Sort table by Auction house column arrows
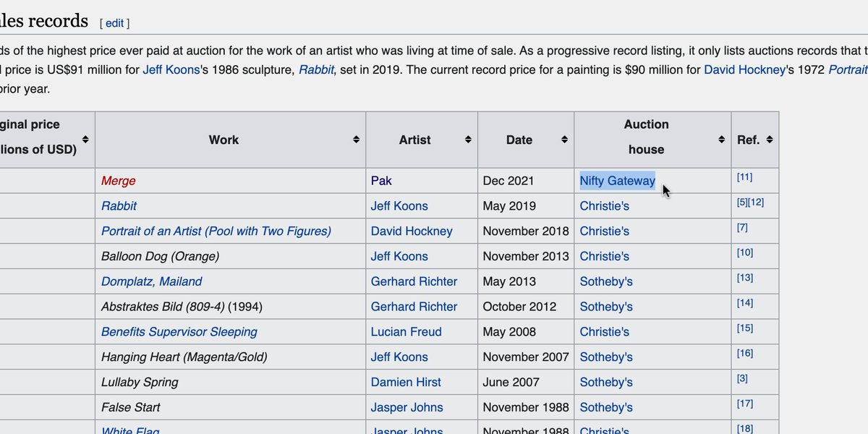 point(721,139)
